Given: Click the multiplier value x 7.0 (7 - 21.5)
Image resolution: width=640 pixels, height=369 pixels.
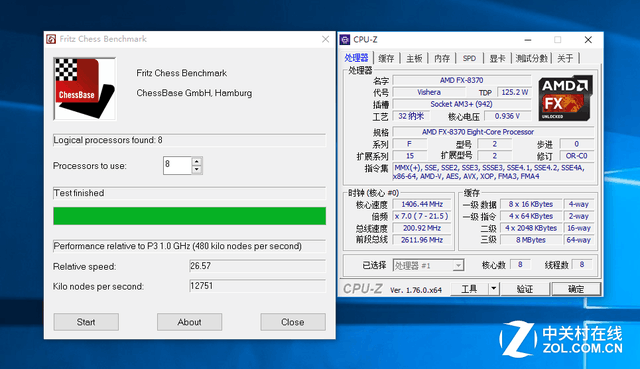Looking at the screenshot, I should click(x=422, y=216).
